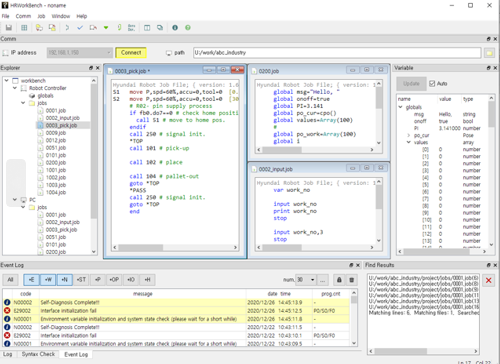Click the grid table toolbar icon
The height and width of the screenshot is (364, 500).
pos(24,28)
